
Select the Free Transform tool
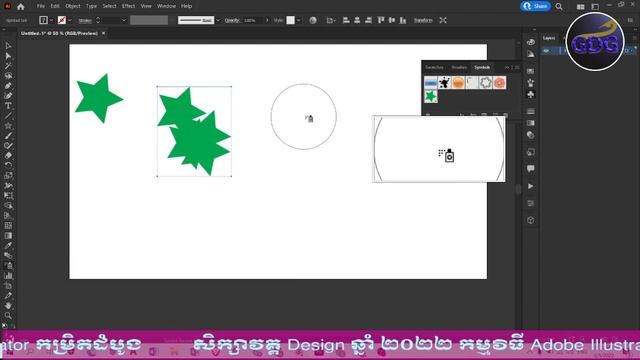[x=8, y=196]
